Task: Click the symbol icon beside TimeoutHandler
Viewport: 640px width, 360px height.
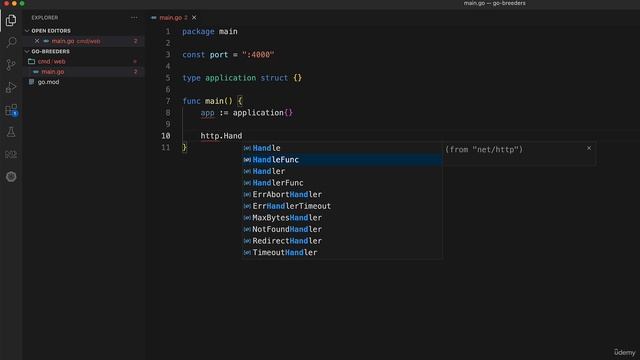Action: (x=247, y=253)
